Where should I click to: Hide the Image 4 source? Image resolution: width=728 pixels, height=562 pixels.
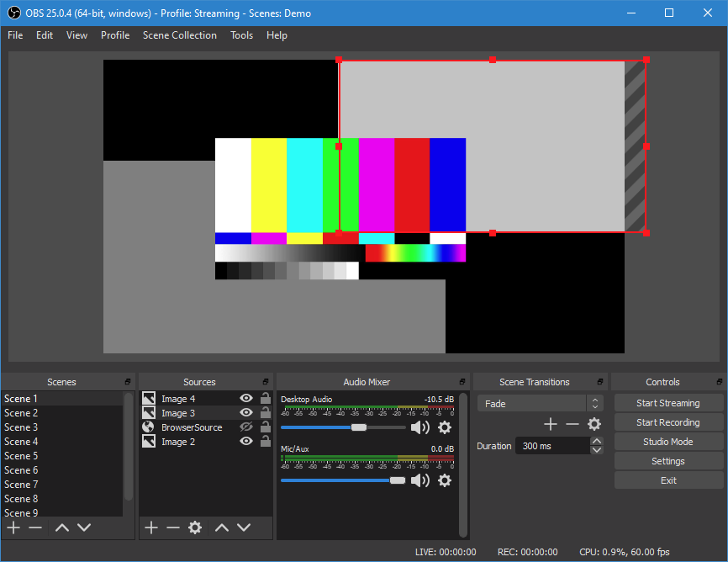tap(246, 399)
